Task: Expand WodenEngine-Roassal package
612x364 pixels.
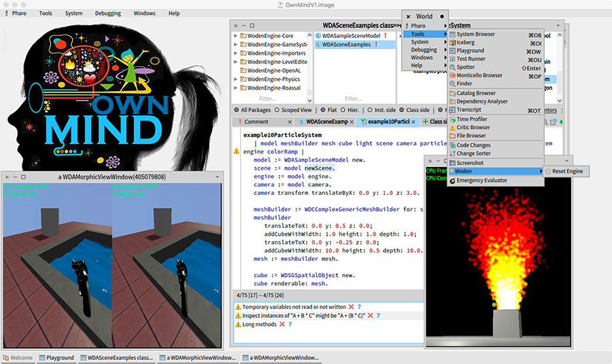Action: tap(236, 88)
